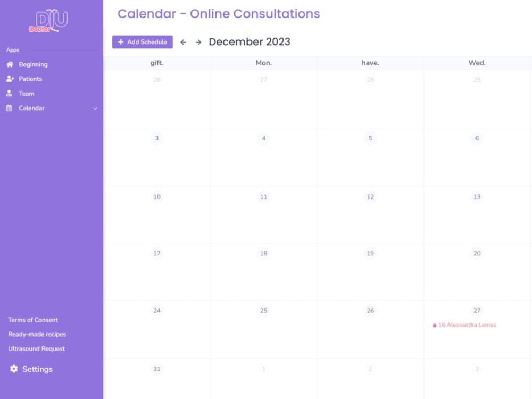Click the Patients person icon

pyautogui.click(x=11, y=79)
